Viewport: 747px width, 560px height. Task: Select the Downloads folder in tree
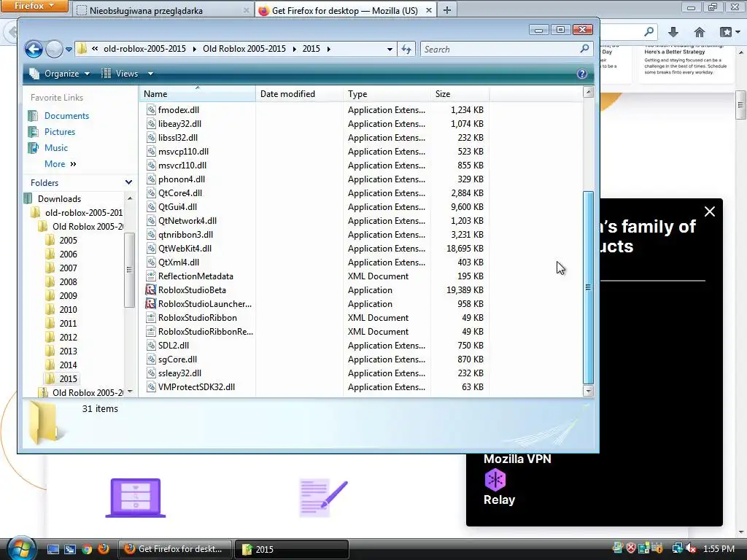point(59,198)
